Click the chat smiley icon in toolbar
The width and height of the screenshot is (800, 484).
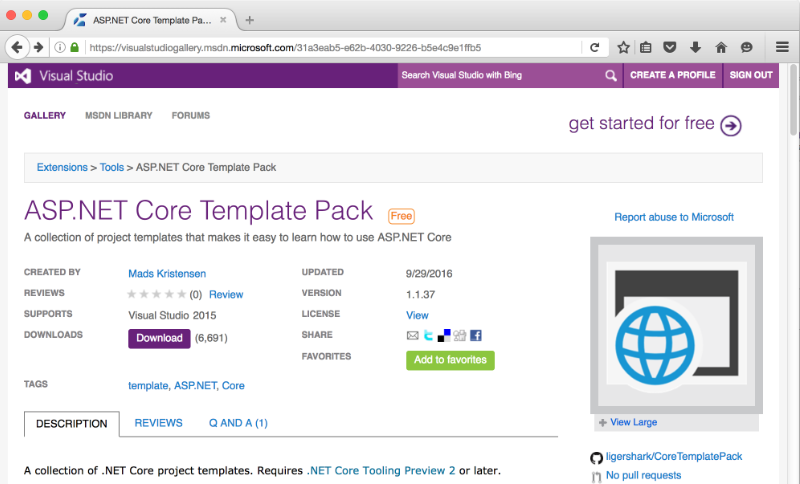[x=746, y=47]
